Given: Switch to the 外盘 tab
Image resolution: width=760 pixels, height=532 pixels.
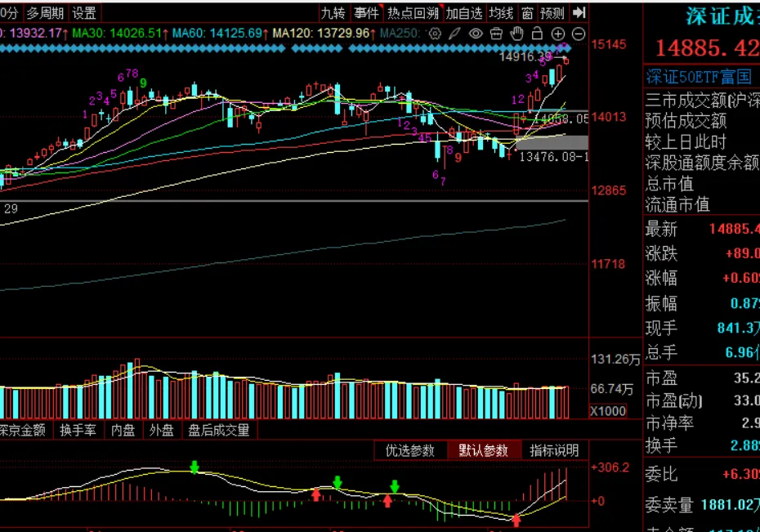Looking at the screenshot, I should [162, 430].
